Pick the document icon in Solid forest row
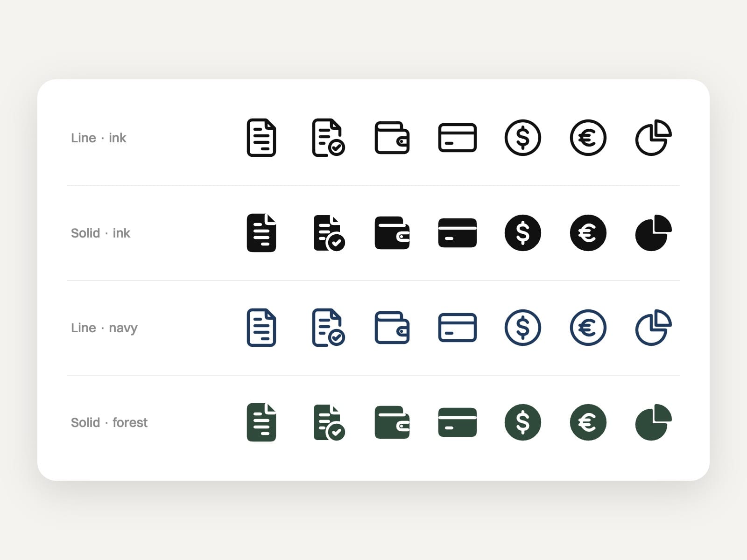This screenshot has height=560, width=747. [261, 422]
